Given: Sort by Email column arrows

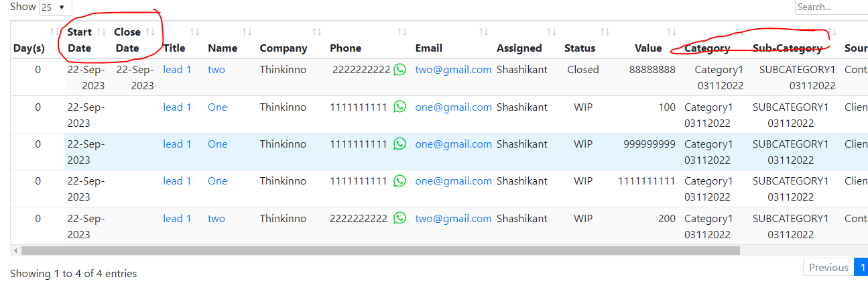Looking at the screenshot, I should pyautogui.click(x=483, y=32).
